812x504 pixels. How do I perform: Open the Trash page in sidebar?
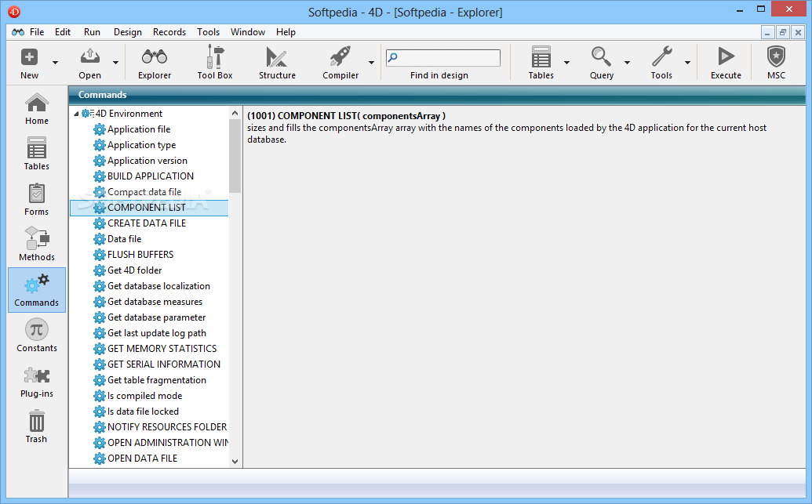pyautogui.click(x=37, y=427)
